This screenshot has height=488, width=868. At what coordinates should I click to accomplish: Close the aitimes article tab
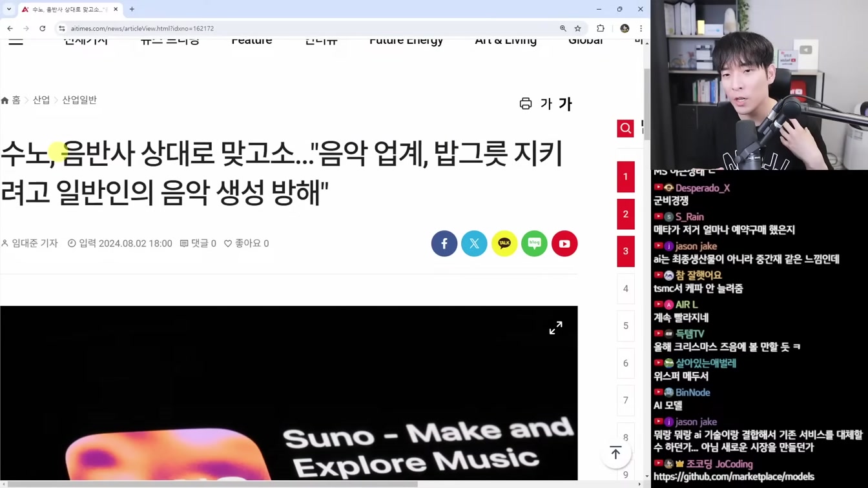(116, 9)
